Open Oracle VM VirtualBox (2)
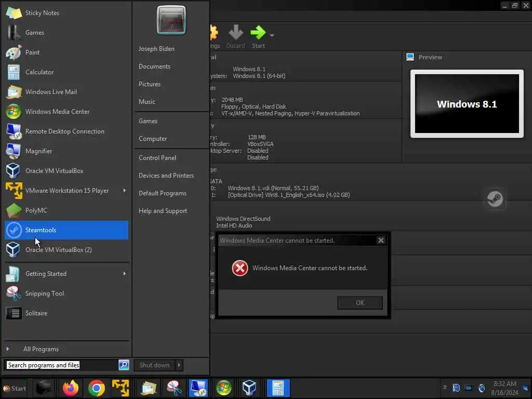The width and height of the screenshot is (532, 399). pyautogui.click(x=66, y=250)
